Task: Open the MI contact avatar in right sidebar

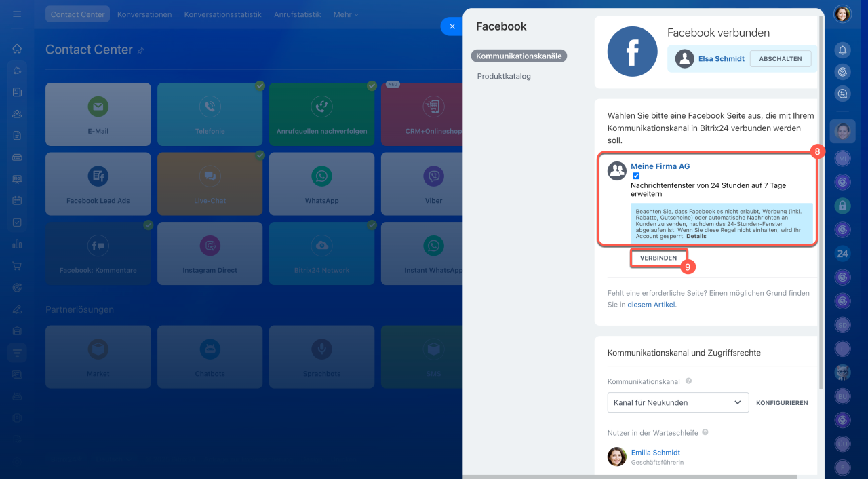Action: (842, 158)
